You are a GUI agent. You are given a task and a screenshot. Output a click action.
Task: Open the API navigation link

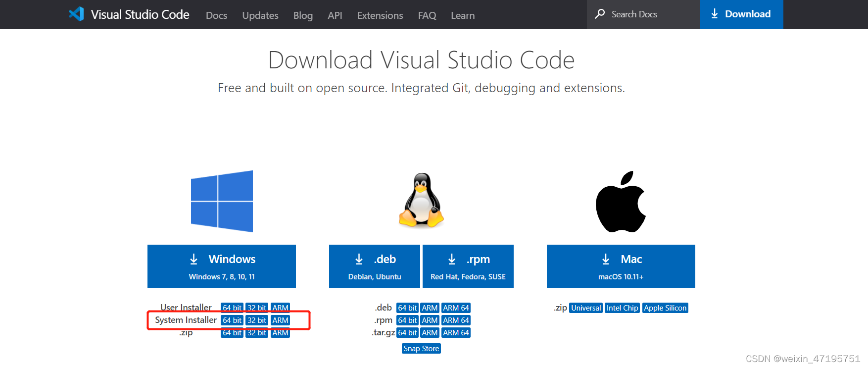(335, 15)
